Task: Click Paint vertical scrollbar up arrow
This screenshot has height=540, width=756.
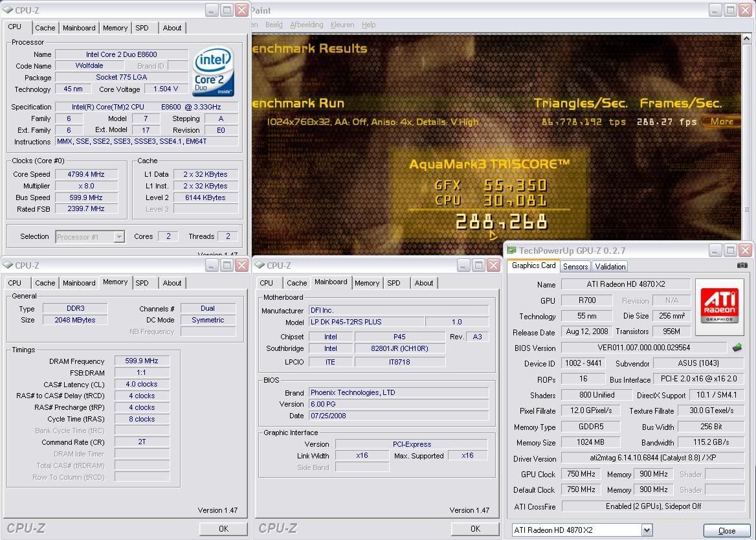Action: [x=746, y=38]
